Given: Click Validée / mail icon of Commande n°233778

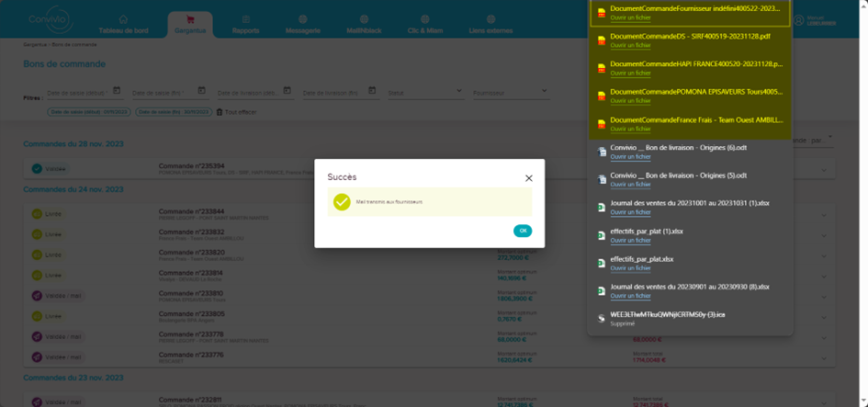Looking at the screenshot, I should (37, 336).
